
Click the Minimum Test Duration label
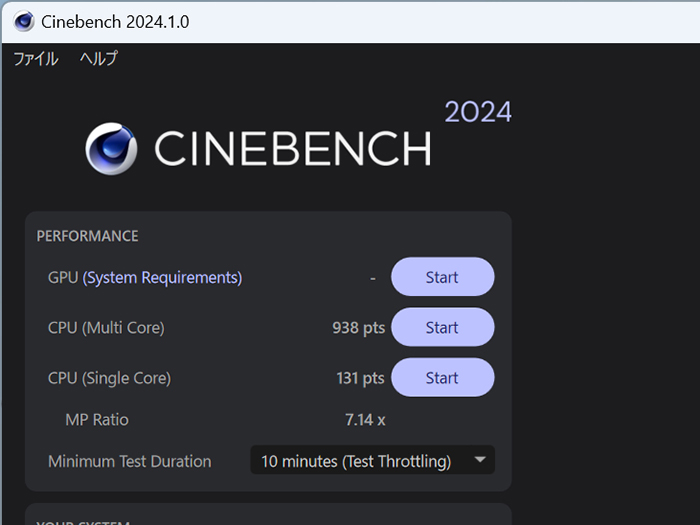pyautogui.click(x=130, y=461)
